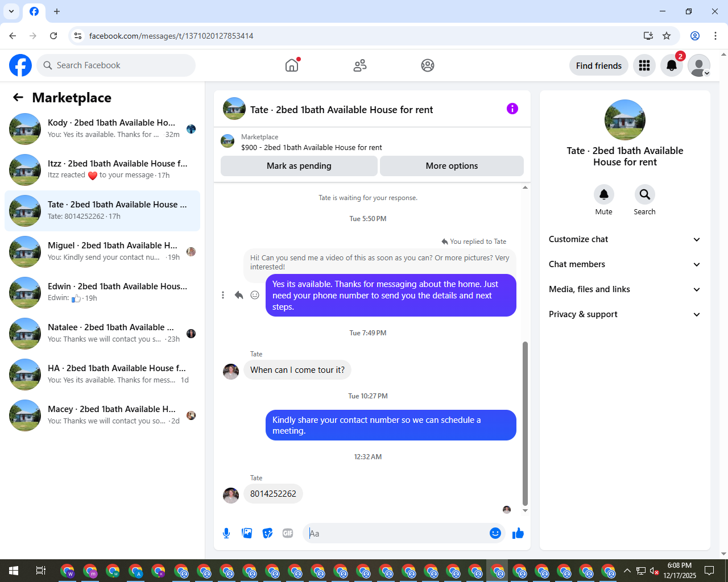The height and width of the screenshot is (582, 728).
Task: Open the Notifications bell
Action: click(672, 65)
